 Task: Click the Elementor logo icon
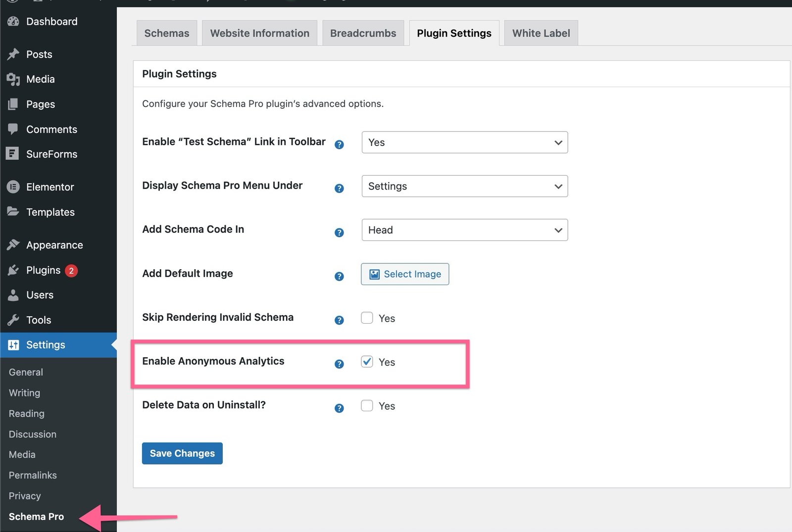click(13, 187)
